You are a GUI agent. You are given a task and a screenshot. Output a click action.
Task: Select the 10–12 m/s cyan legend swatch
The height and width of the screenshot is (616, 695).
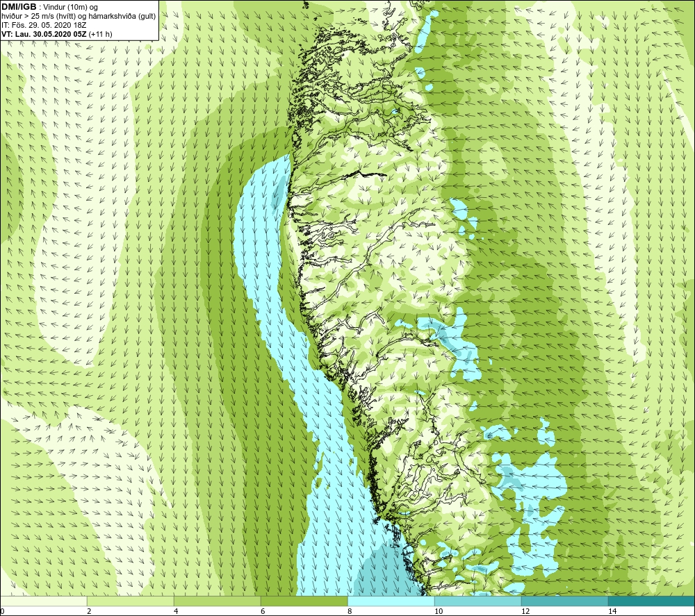click(478, 601)
